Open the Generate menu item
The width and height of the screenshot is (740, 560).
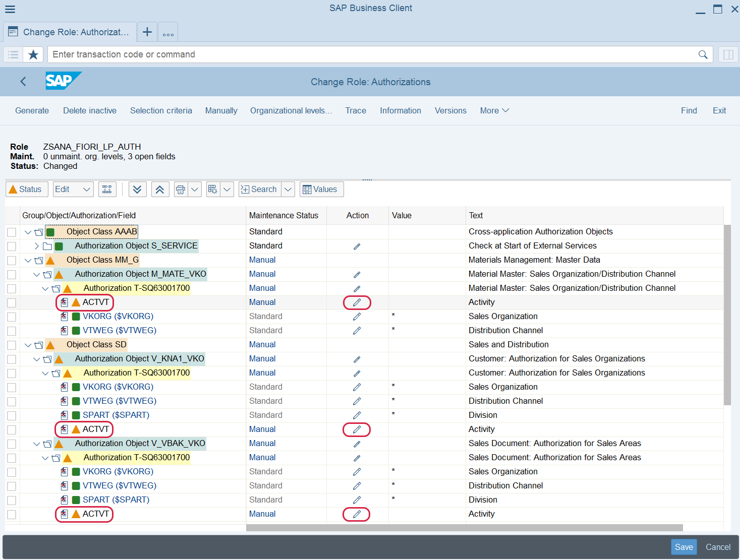[x=32, y=111]
